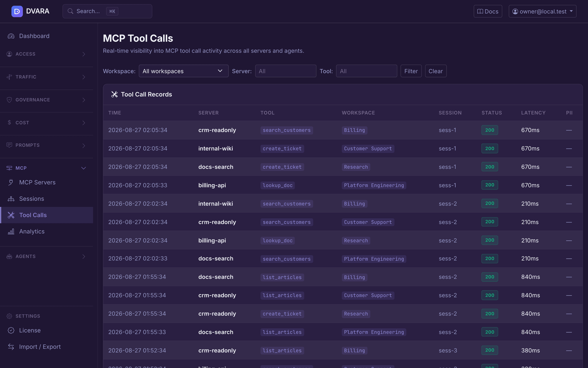The height and width of the screenshot is (368, 588).
Task: Click the Prompts chat icon
Action: (9, 145)
